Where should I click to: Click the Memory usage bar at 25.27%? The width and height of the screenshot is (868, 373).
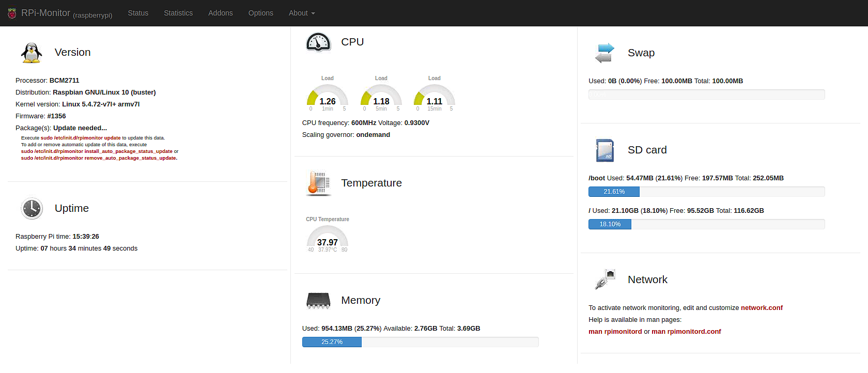(x=421, y=342)
